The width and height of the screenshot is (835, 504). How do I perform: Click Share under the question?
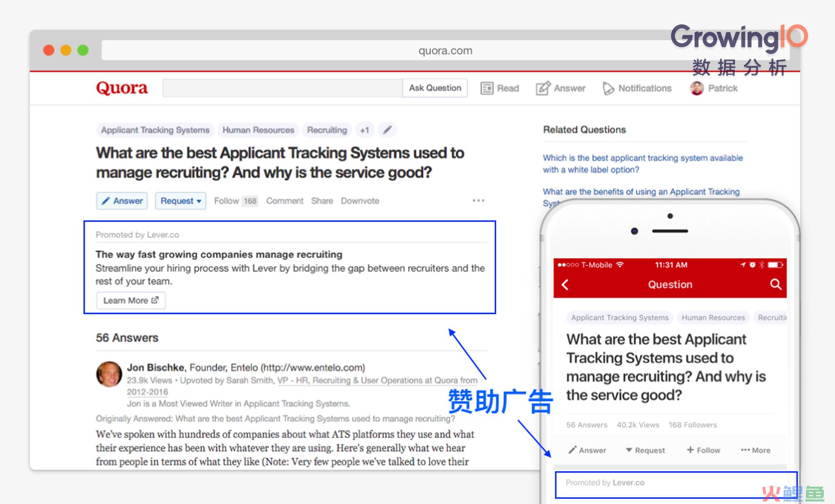coord(322,201)
